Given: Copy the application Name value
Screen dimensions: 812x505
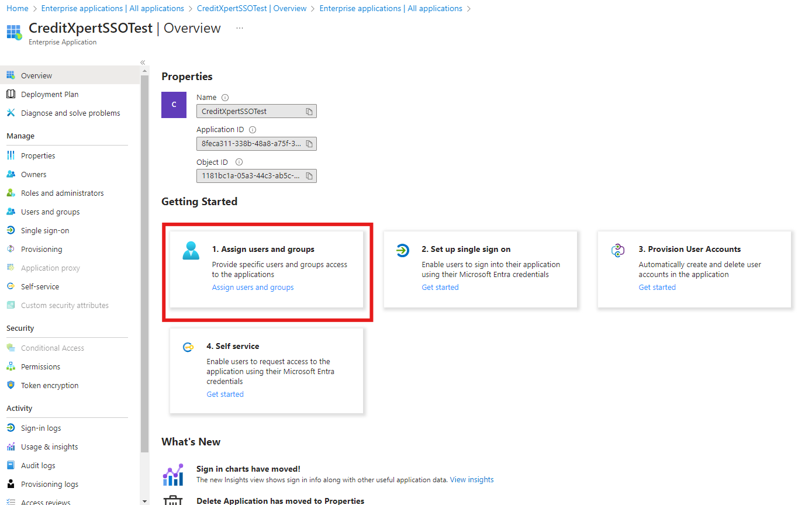Looking at the screenshot, I should point(309,111).
